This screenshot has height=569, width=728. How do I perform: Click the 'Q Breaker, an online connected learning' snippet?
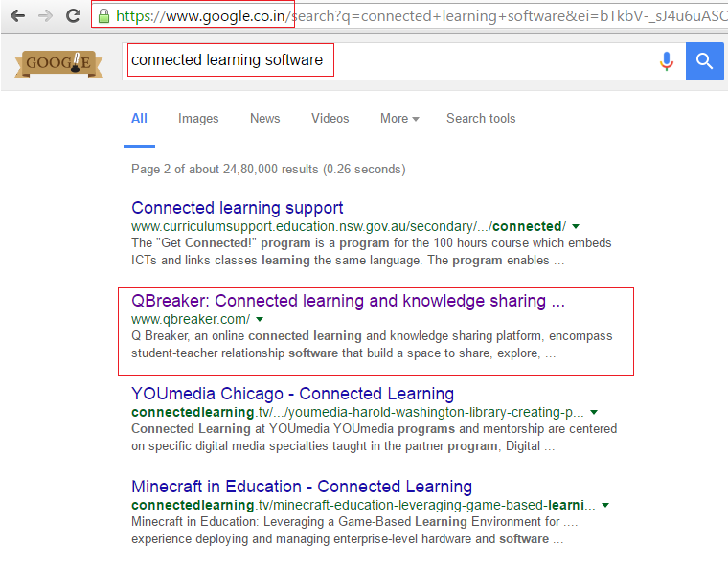pyautogui.click(x=372, y=345)
